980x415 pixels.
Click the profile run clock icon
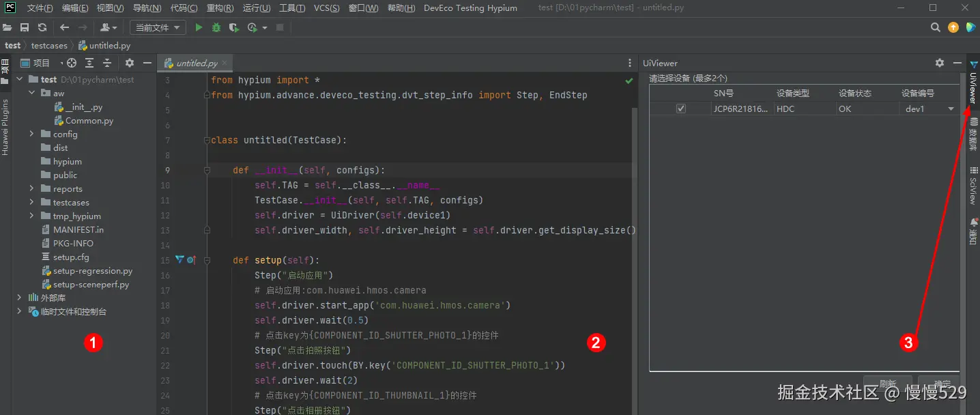[253, 27]
